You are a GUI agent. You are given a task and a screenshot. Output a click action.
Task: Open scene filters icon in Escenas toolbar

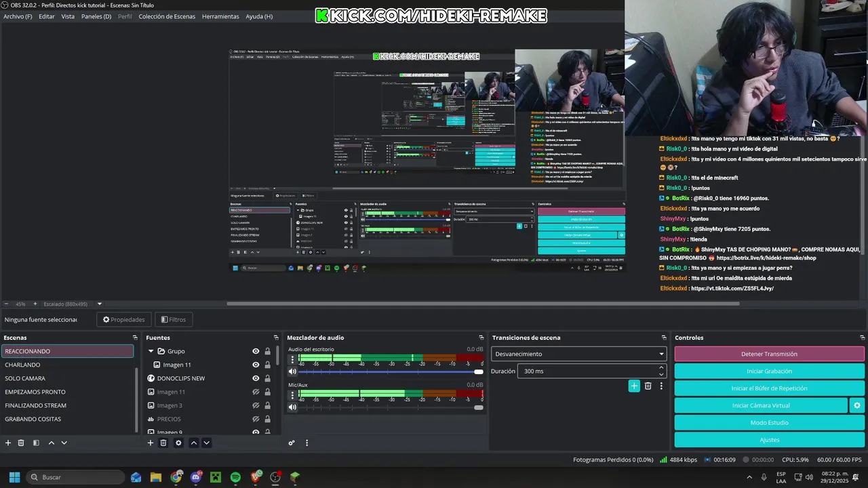[x=36, y=443]
